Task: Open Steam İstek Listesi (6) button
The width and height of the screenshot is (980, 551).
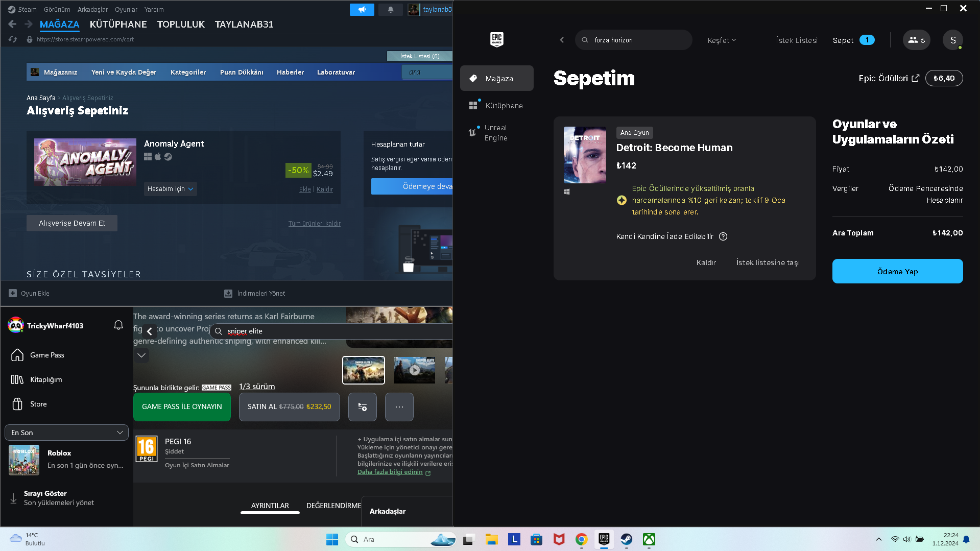Action: (419, 56)
